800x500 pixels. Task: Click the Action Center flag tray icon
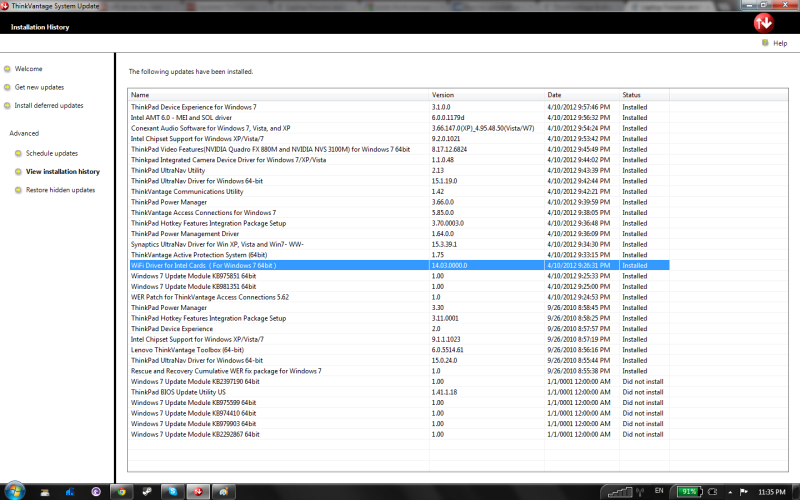744,492
